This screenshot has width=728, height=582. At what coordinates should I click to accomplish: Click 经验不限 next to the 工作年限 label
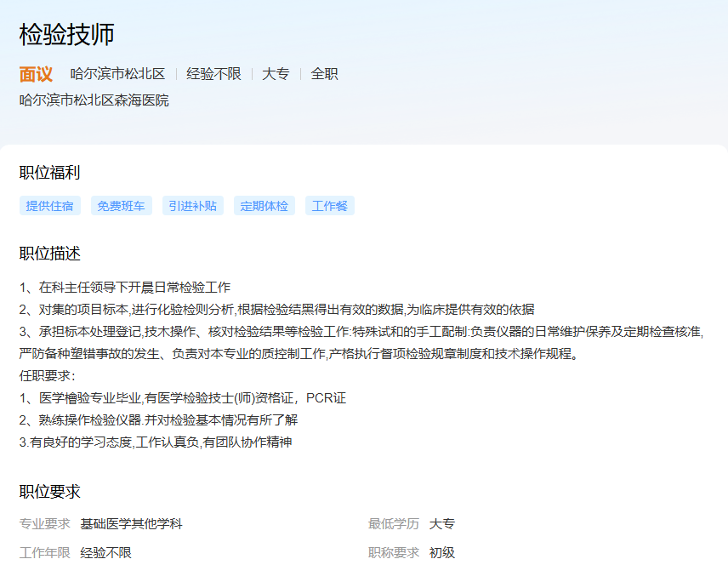[x=105, y=553]
